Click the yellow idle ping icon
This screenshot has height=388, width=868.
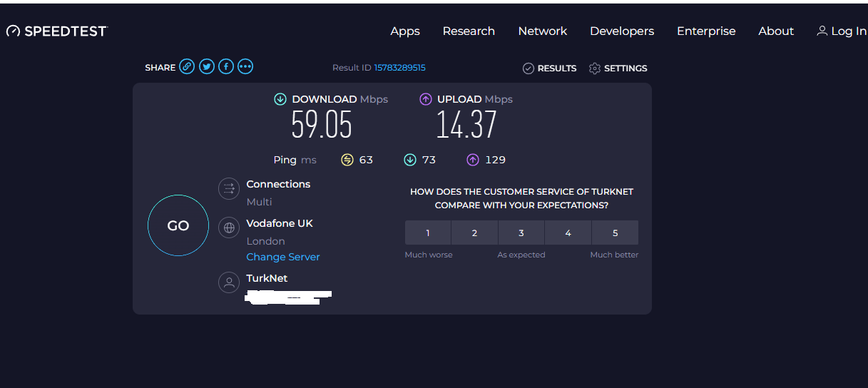(347, 160)
